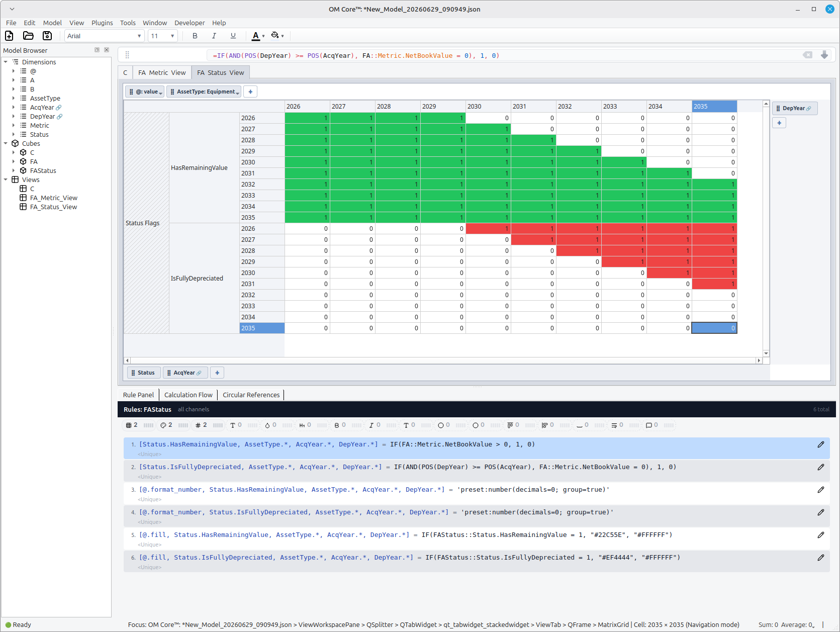The width and height of the screenshot is (840, 632).
Task: Edit rule 6 fill IsFullyDepreciated pencil
Action: pyautogui.click(x=821, y=558)
